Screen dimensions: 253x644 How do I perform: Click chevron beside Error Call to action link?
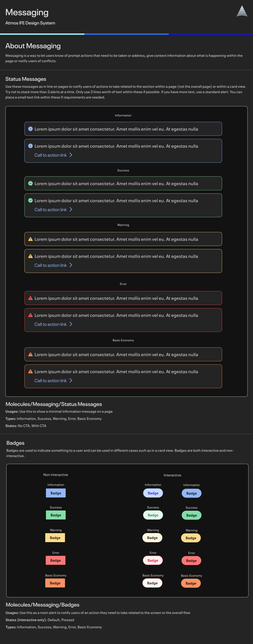[71, 324]
